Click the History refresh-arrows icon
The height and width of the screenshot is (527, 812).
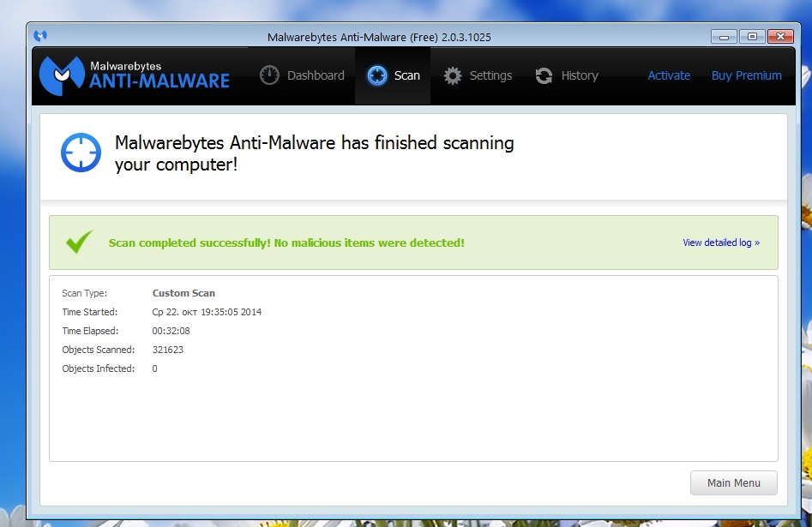(544, 75)
